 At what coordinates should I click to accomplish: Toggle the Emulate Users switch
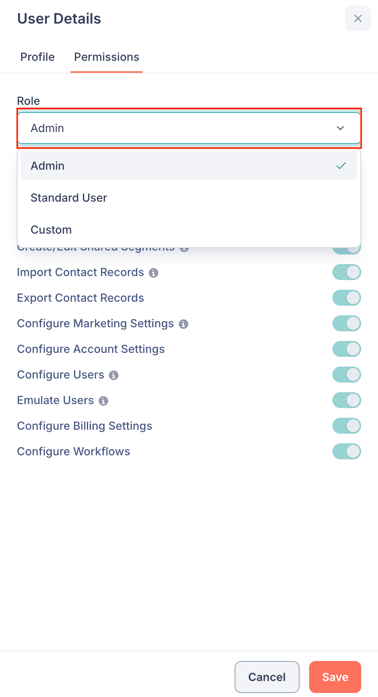(346, 400)
